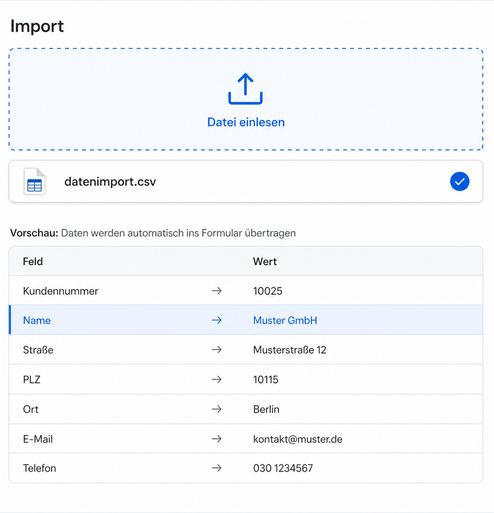The height and width of the screenshot is (513, 494).
Task: Select the Kundennummer field row label
Action: click(60, 291)
